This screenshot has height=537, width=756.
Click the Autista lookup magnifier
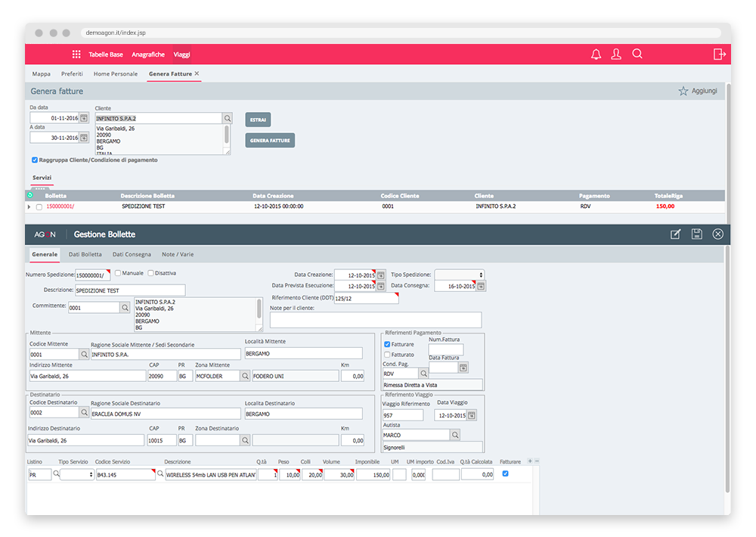point(455,435)
